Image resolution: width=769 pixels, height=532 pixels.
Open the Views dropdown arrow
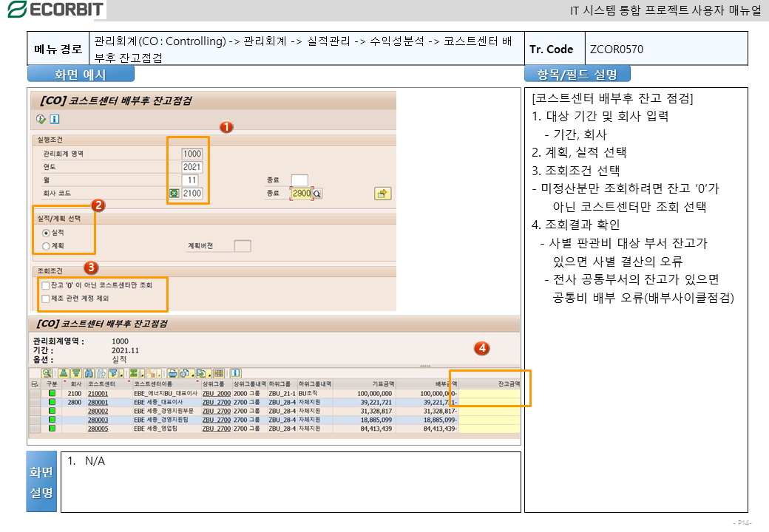[x=192, y=375]
